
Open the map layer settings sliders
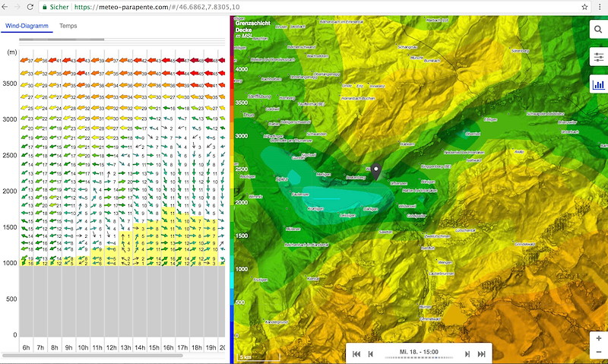pos(598,57)
